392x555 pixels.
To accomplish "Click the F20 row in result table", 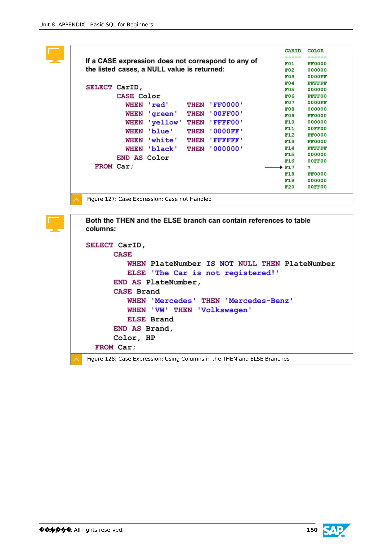I will (x=289, y=187).
